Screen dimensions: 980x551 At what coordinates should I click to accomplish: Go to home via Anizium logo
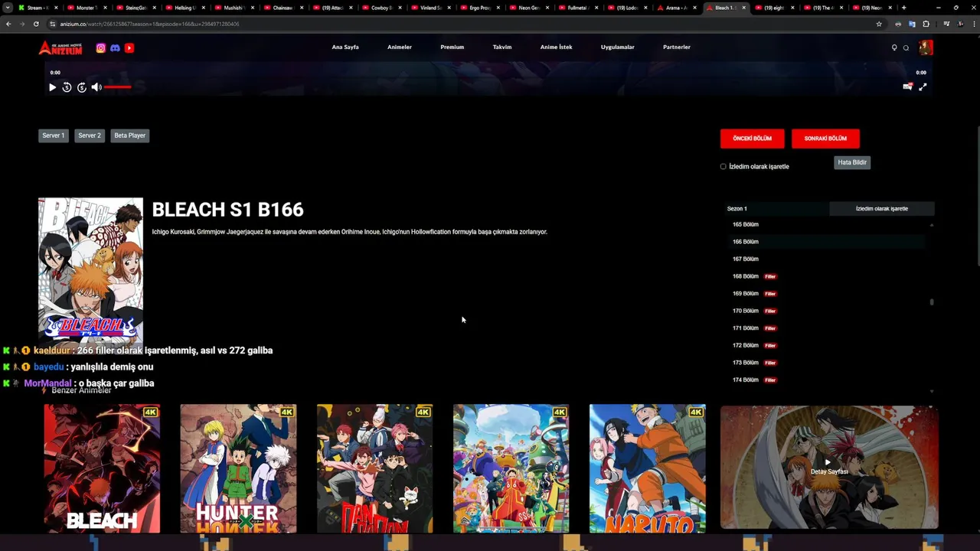[60, 47]
